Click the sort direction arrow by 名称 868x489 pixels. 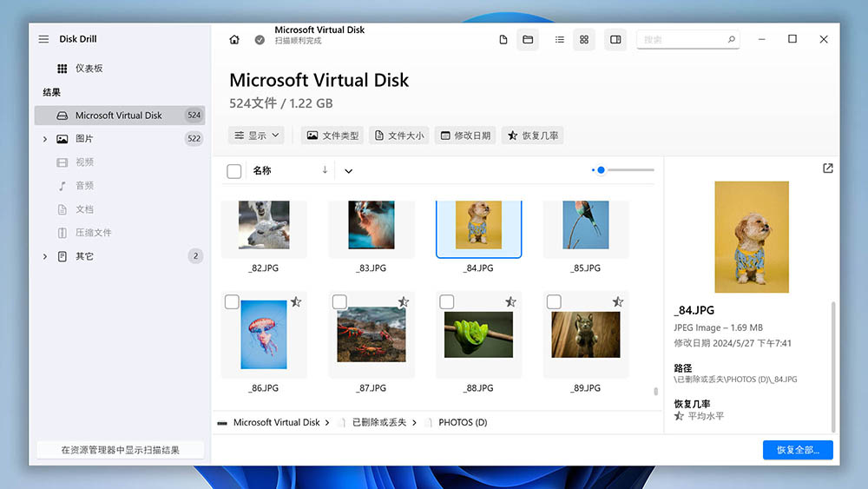click(x=325, y=170)
